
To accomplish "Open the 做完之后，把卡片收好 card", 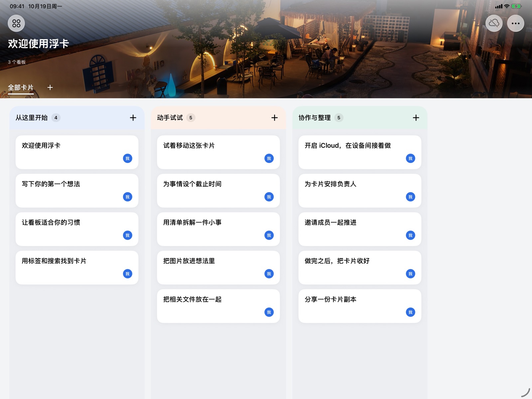I will [360, 268].
